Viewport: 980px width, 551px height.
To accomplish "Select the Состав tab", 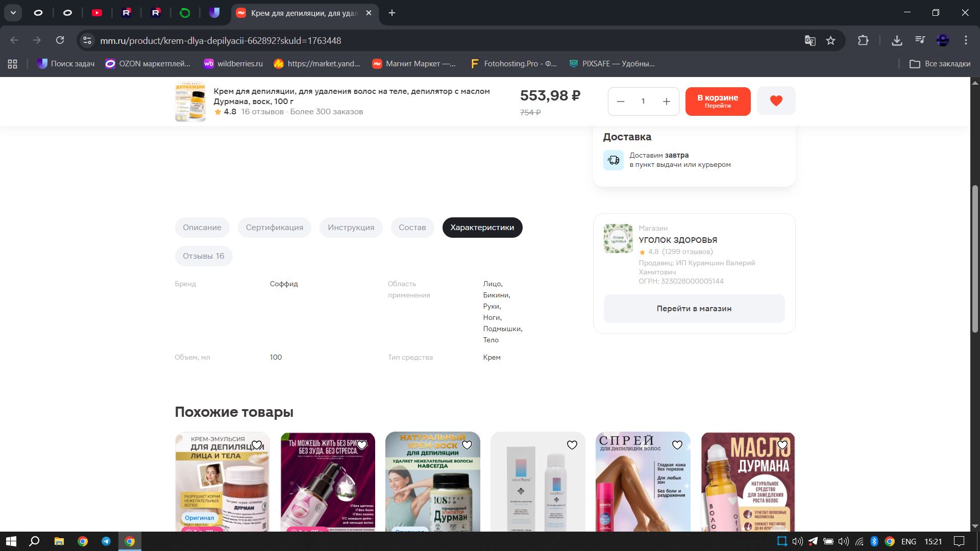I will point(412,228).
